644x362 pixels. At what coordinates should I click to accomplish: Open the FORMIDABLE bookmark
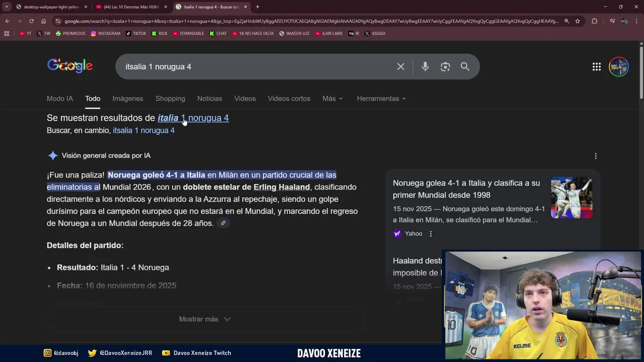[x=188, y=33]
